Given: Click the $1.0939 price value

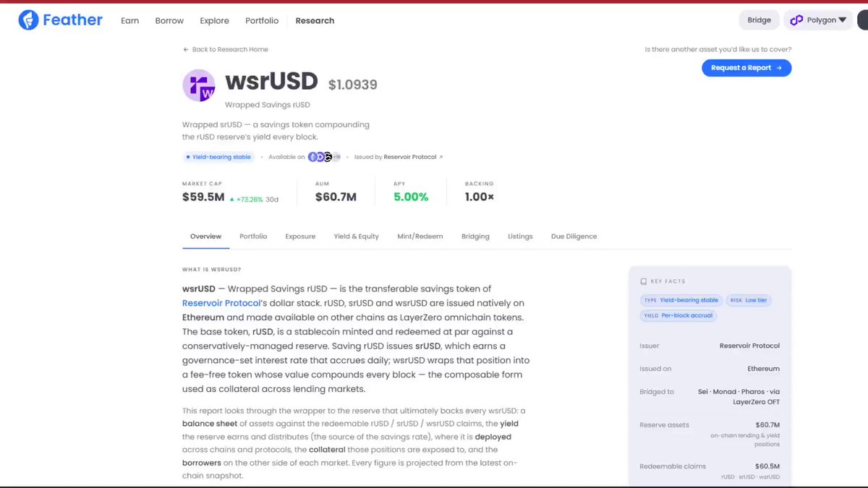Looking at the screenshot, I should (x=353, y=85).
